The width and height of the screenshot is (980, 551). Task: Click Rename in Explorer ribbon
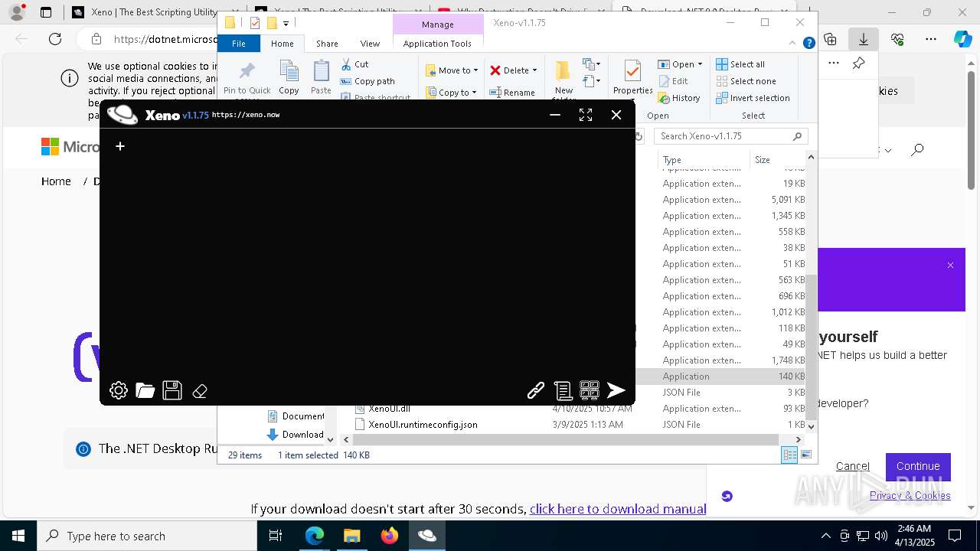pyautogui.click(x=512, y=93)
